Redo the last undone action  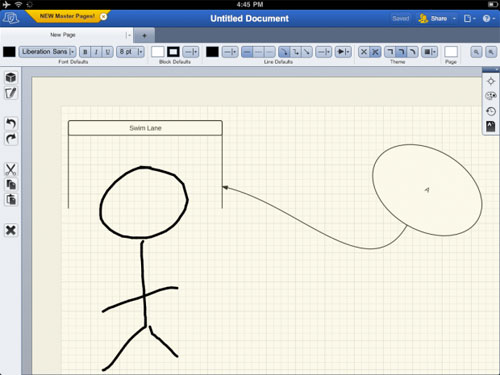[11, 138]
